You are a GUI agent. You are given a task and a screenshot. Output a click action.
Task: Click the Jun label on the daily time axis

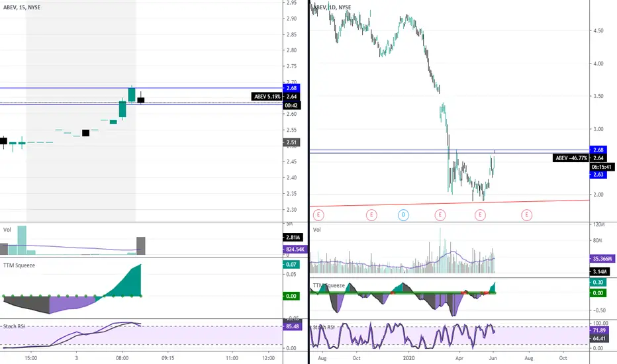click(493, 358)
